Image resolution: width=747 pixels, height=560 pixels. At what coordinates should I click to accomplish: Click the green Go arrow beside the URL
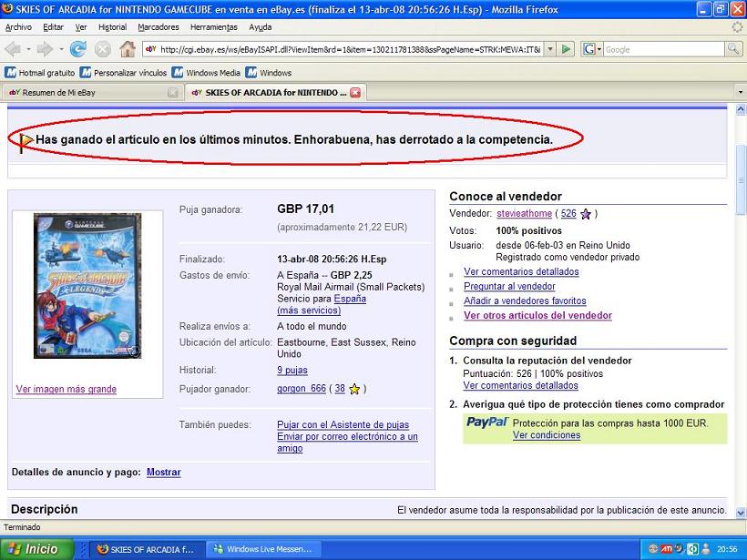point(567,49)
